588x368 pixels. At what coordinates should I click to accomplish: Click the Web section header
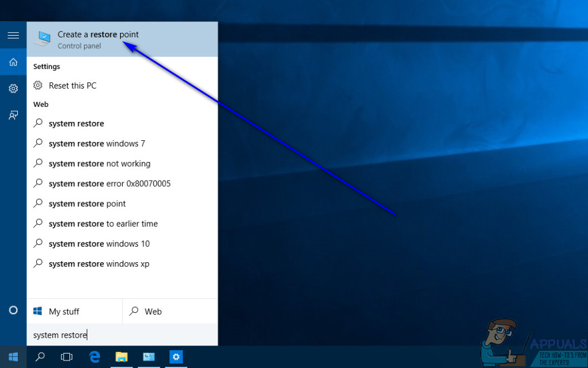41,105
